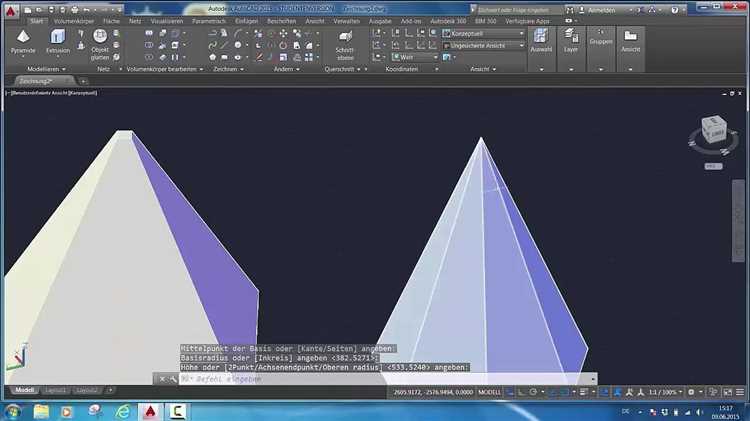Click the Autodesk Exchange icon in title bar

coord(640,10)
